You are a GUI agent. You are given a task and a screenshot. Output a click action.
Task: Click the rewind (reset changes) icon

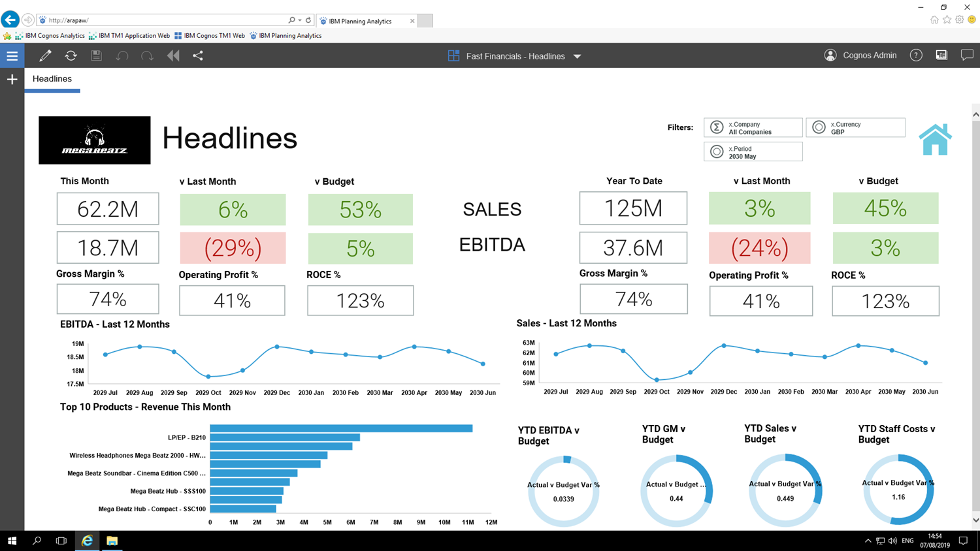[x=172, y=55]
